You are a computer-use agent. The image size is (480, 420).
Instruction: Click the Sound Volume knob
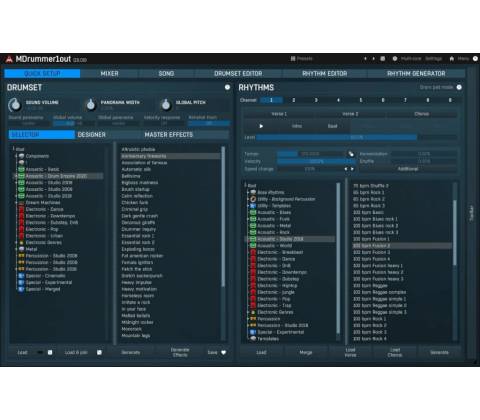click(15, 105)
